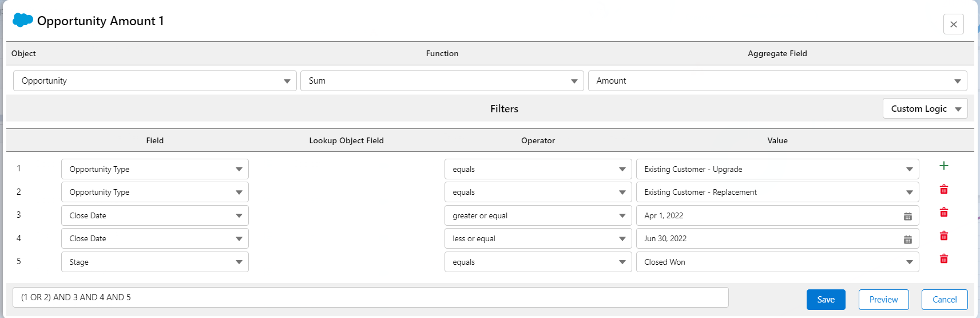
Task: Open the Stage field dropdown in row 5
Action: pyautogui.click(x=154, y=262)
